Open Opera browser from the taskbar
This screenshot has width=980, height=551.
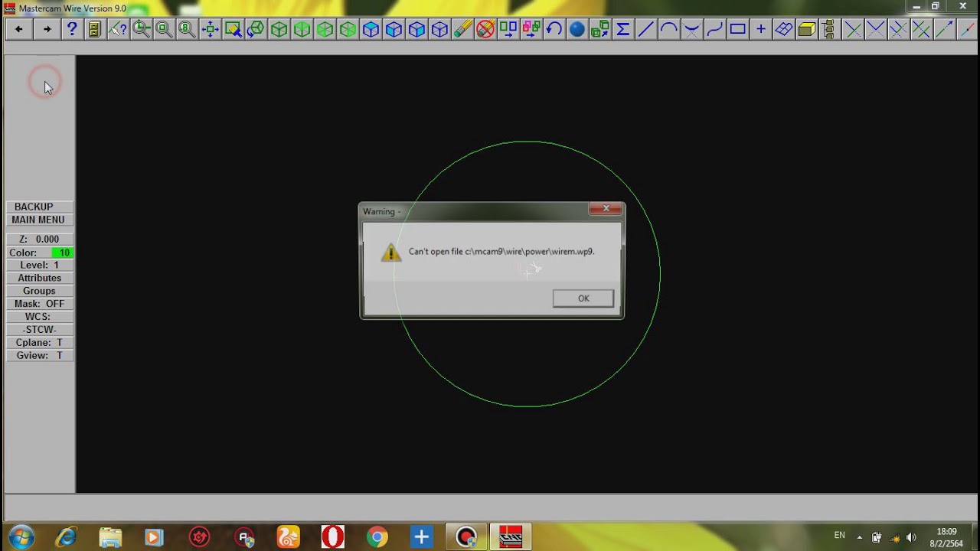coord(332,537)
